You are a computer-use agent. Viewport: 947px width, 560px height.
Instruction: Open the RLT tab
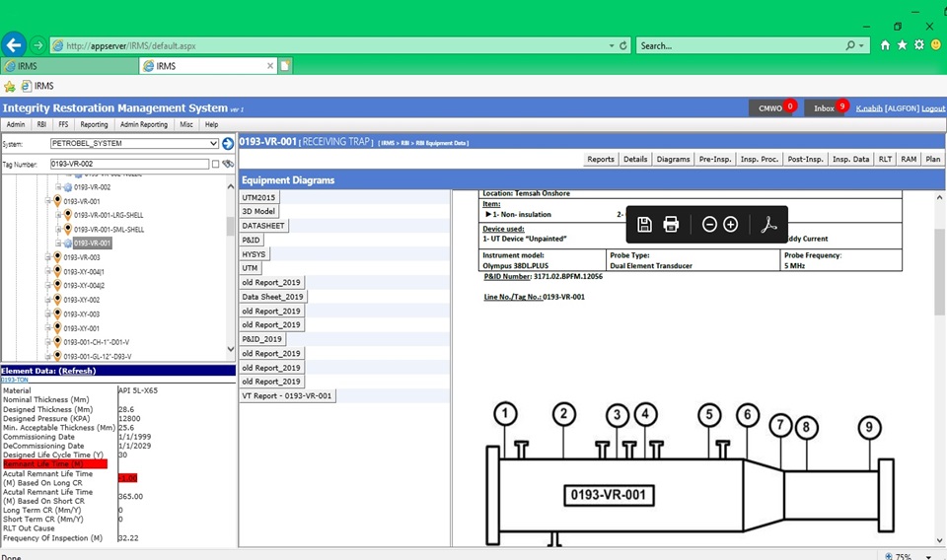click(885, 159)
